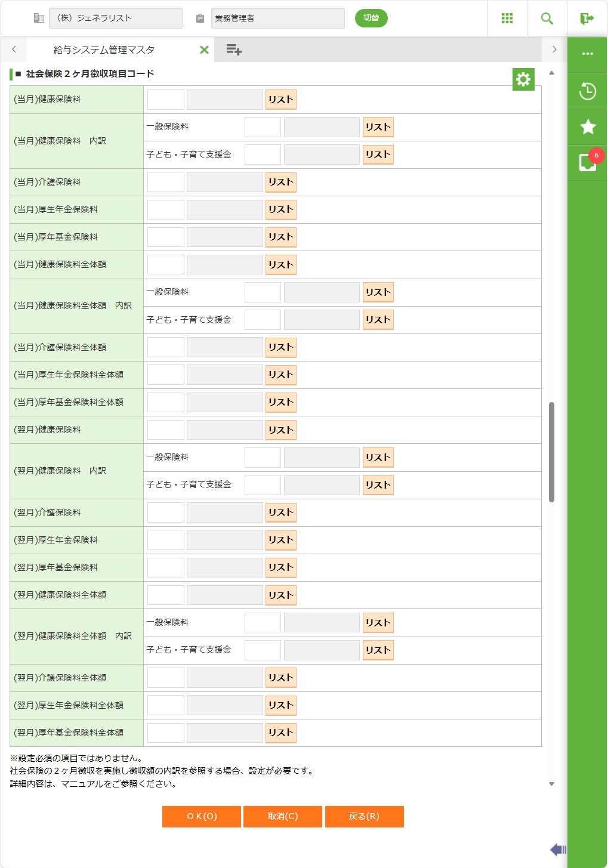608x868 pixels.
Task: Click リスト for (翌月)厚年基金保険料
Action: pos(280,567)
